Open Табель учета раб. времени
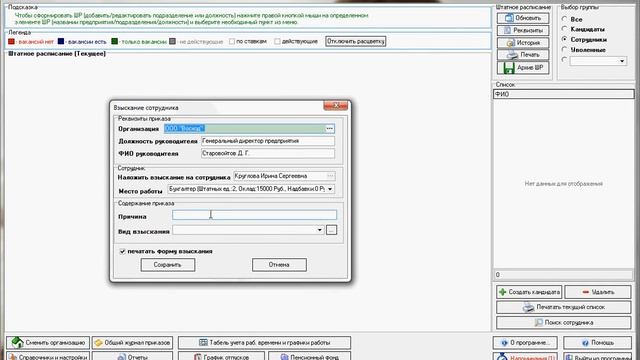 click(x=264, y=342)
